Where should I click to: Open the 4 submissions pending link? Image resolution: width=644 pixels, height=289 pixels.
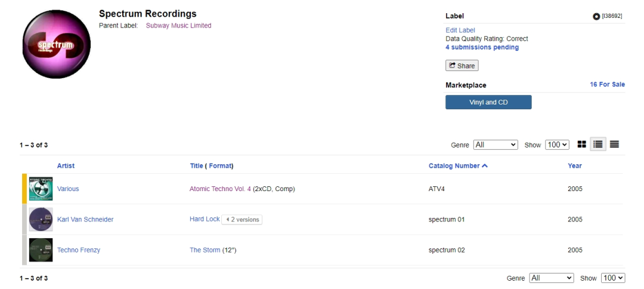click(x=482, y=47)
